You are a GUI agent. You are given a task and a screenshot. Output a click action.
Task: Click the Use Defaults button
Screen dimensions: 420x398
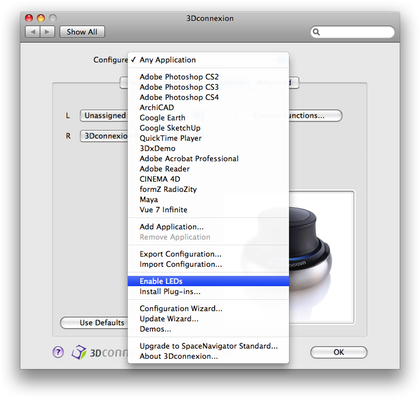94,323
